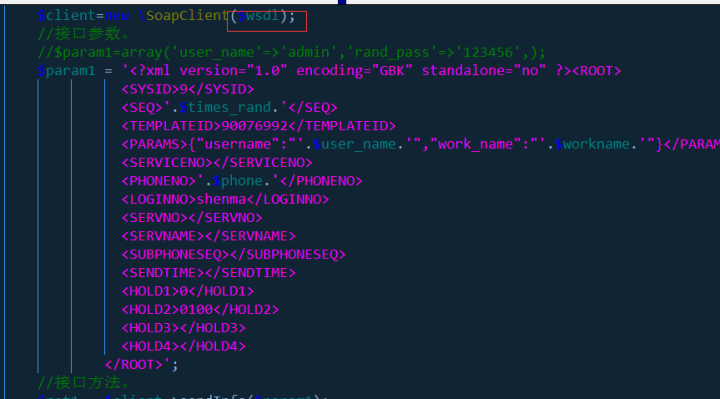Click the //接口参数。 comment line
Image resolution: width=720 pixels, height=399 pixels.
point(84,34)
